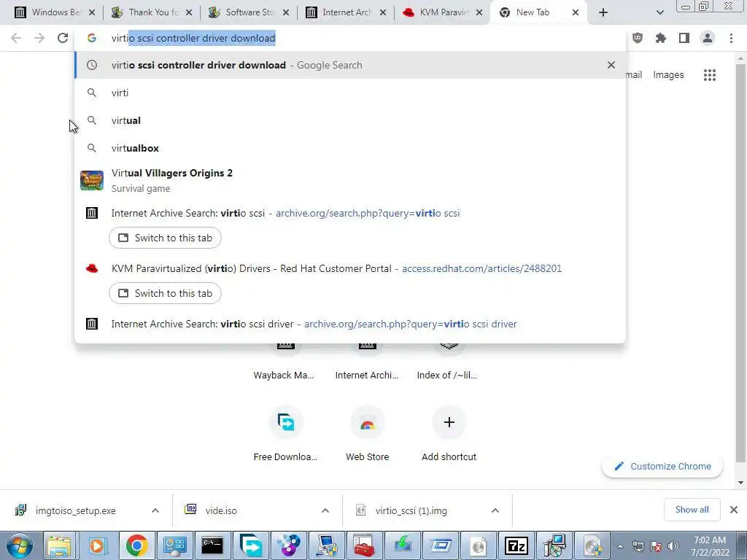This screenshot has width=747, height=560.
Task: Open downloaded vide.iso file
Action: [222, 510]
